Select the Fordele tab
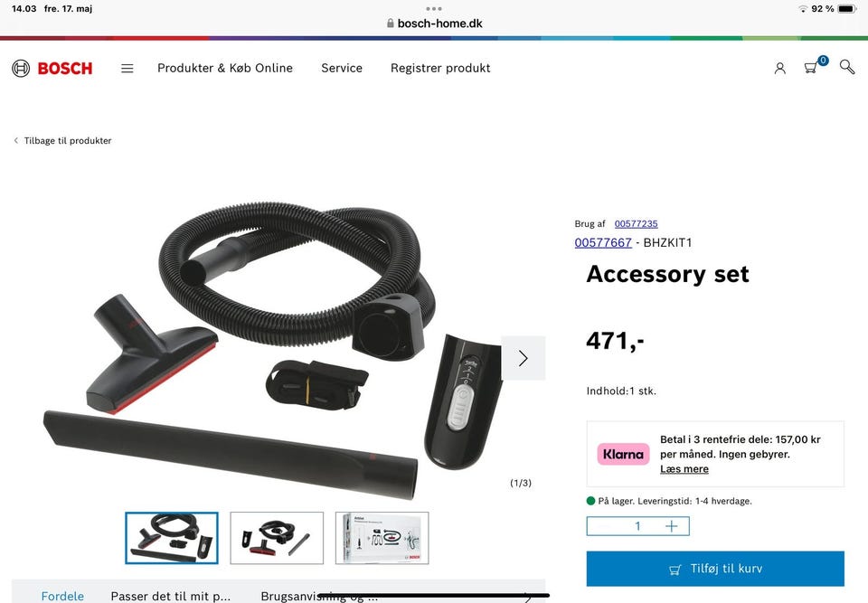The image size is (868, 603). coord(62,596)
